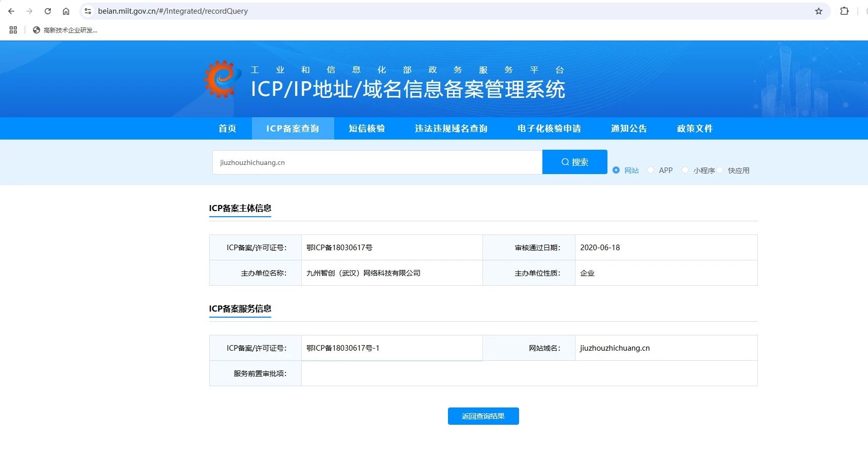The image size is (868, 476).
Task: Reload the page with refresh icon
Action: pos(48,11)
